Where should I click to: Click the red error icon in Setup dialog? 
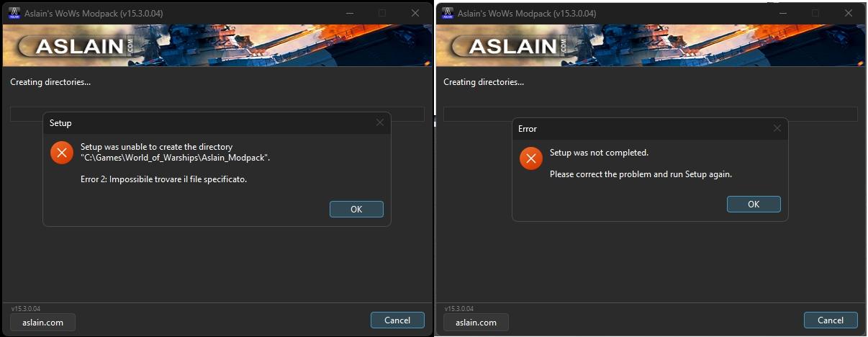click(62, 153)
